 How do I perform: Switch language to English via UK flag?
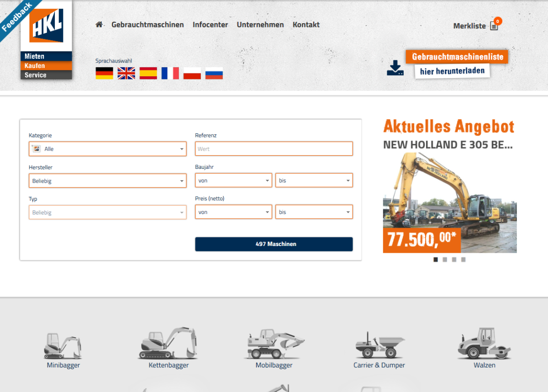126,73
